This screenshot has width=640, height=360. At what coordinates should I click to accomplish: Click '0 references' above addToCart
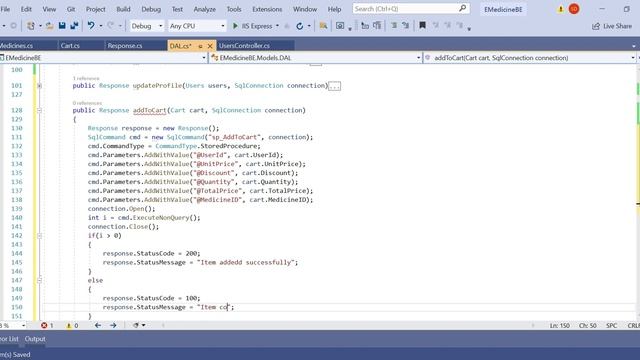[x=87, y=103]
